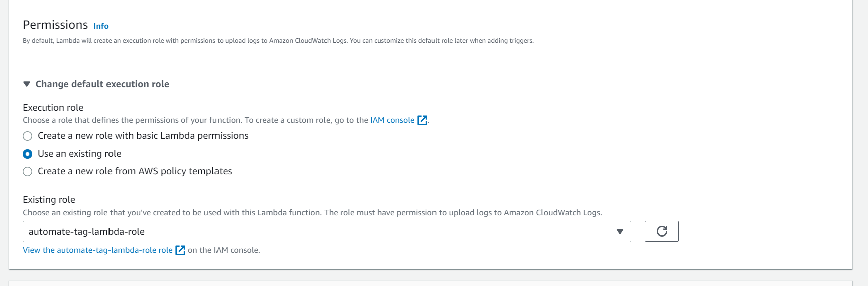The width and height of the screenshot is (868, 286).
Task: Select radio for basic Lambda permissions role
Action: pos(28,136)
